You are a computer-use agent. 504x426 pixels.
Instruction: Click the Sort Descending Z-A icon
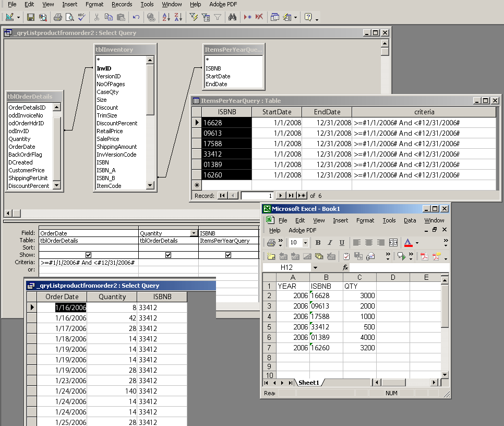[x=178, y=17]
